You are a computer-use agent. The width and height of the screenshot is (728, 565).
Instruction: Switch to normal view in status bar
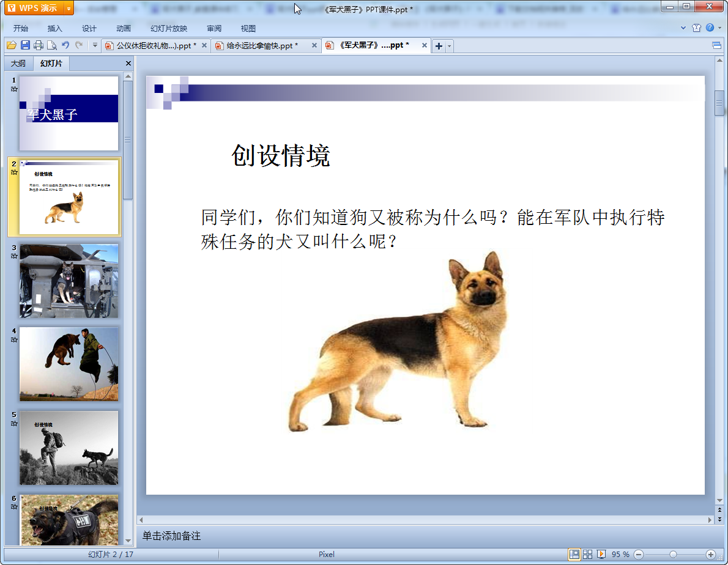(x=574, y=555)
